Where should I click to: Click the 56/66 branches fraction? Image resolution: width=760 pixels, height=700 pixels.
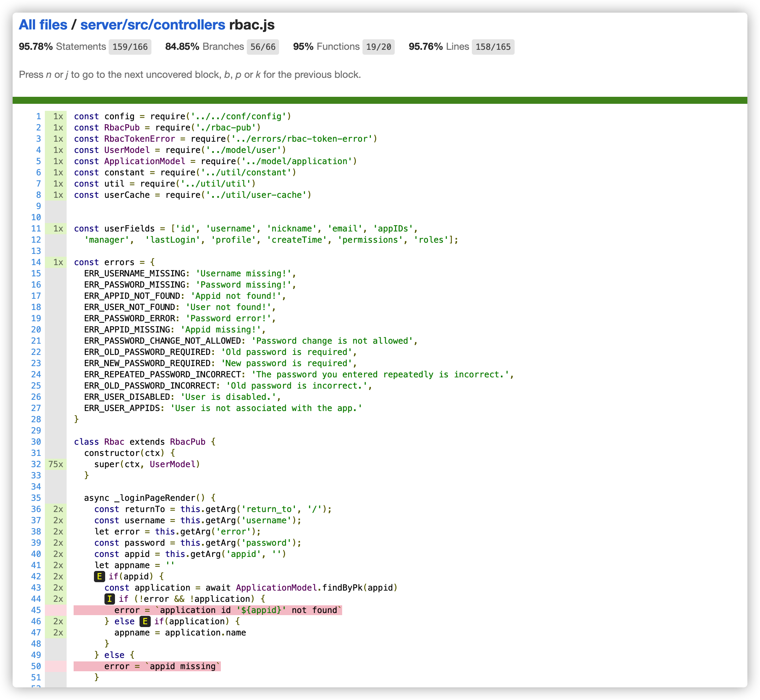(x=263, y=47)
